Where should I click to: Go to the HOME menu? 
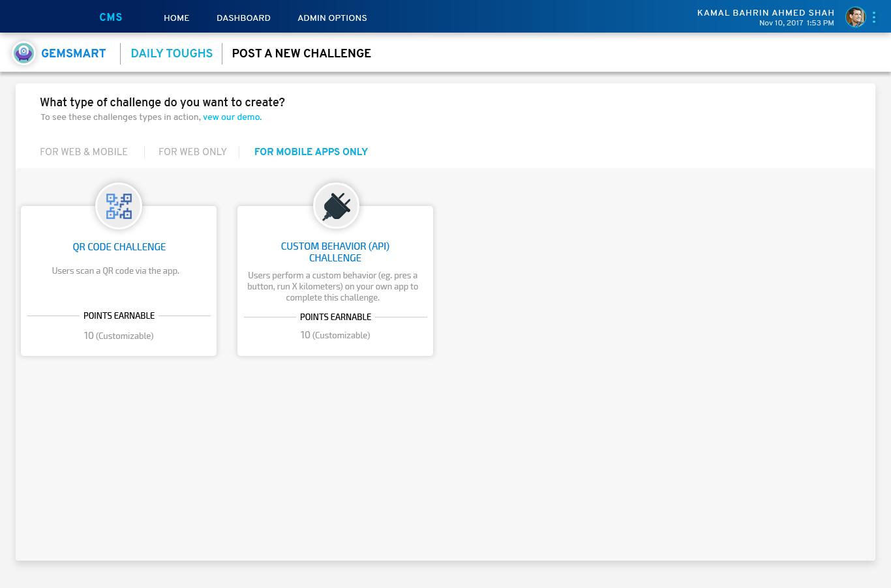click(176, 18)
